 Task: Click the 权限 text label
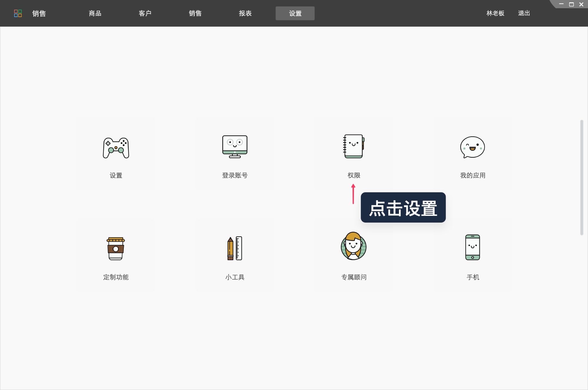pos(354,175)
